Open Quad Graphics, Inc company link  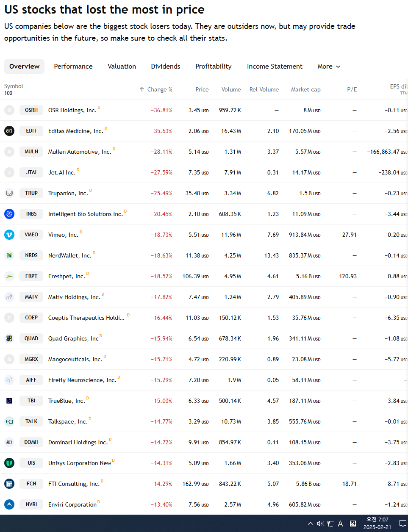73,338
